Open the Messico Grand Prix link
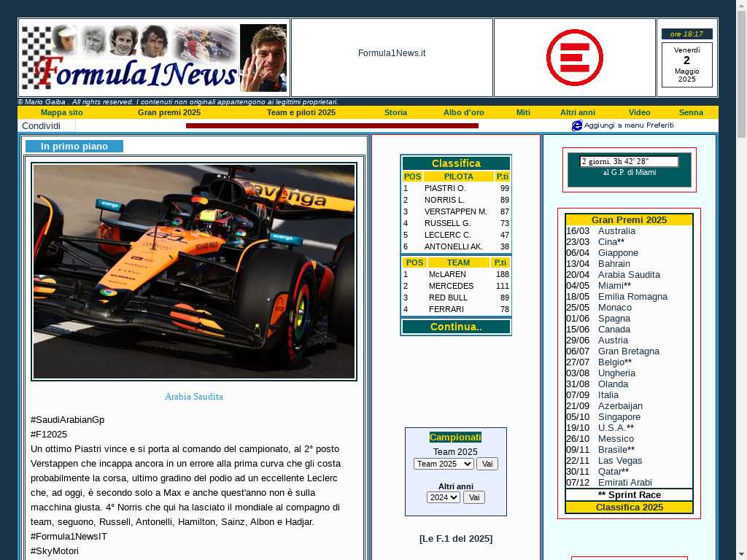Screen dimensions: 747x560 pos(616,439)
